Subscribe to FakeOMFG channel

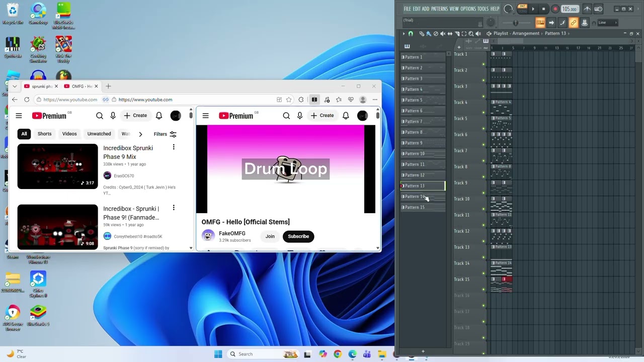[298, 236]
